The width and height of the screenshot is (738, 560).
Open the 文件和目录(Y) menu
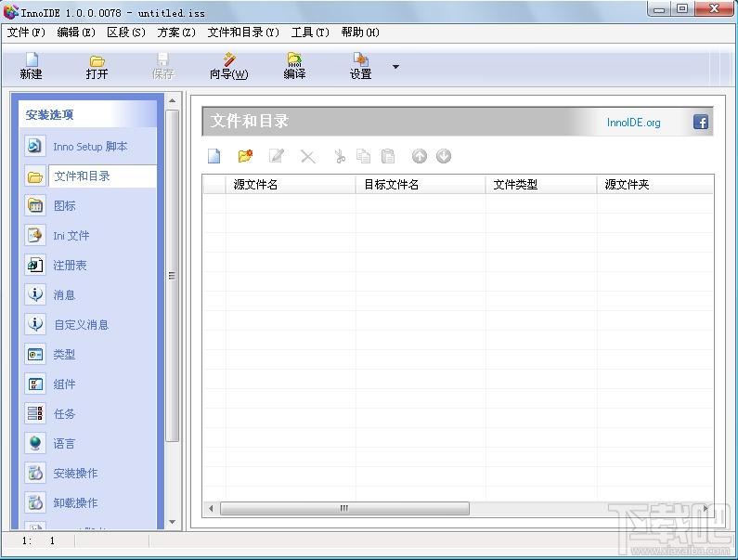point(243,33)
